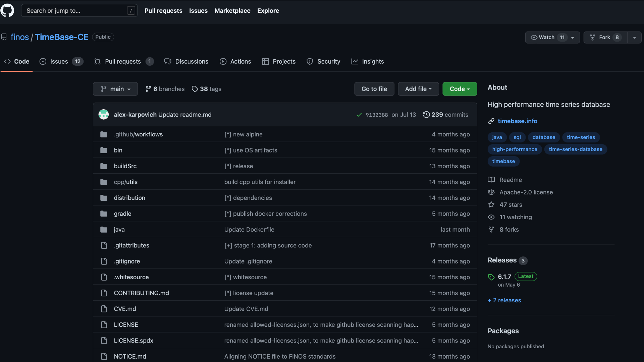Open the Insights tab
This screenshot has height=362, width=644.
(367, 62)
